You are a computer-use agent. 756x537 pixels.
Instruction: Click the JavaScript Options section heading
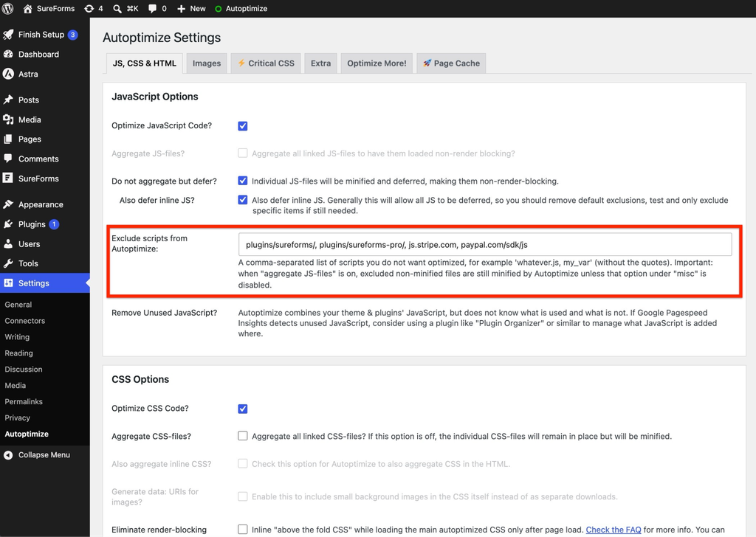click(x=155, y=97)
